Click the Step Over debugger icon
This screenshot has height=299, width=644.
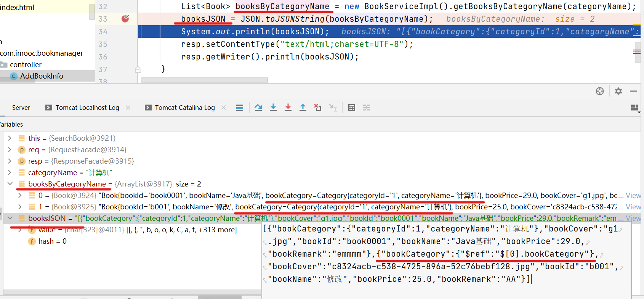[x=258, y=108]
